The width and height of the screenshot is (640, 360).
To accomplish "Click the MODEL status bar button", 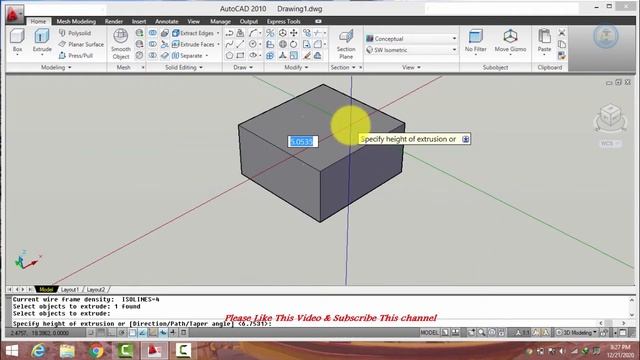I will click(x=429, y=333).
